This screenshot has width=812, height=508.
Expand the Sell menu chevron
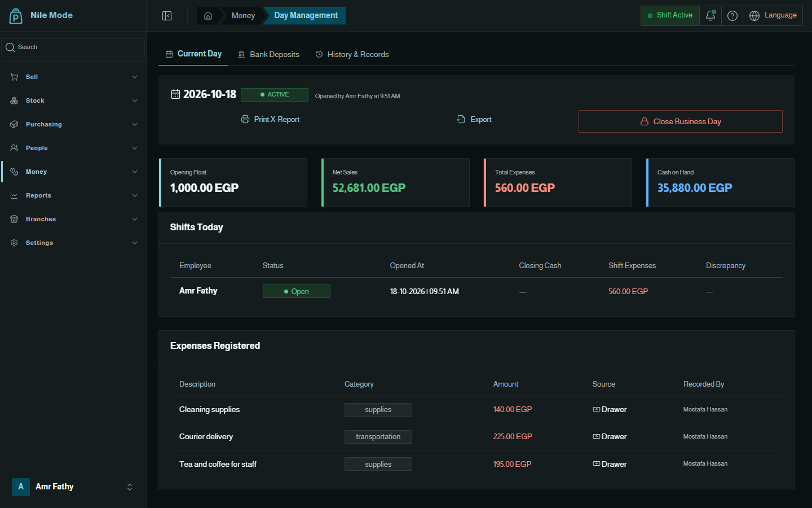click(x=135, y=77)
